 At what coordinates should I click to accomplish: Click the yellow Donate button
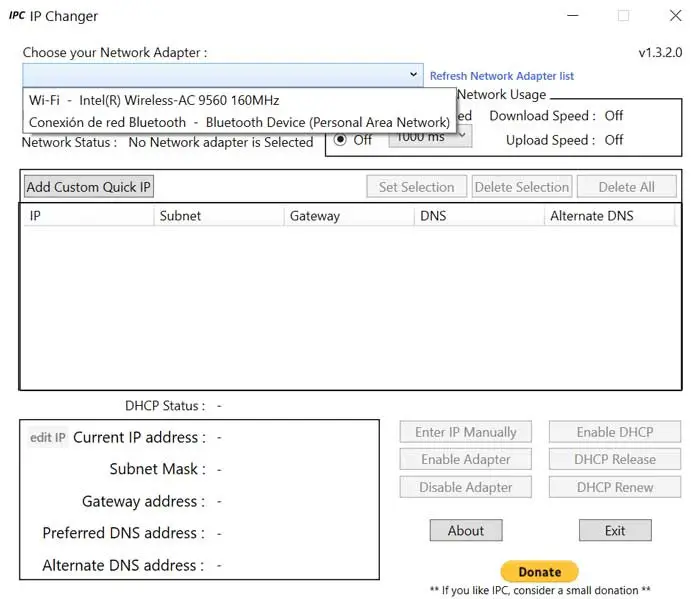[539, 572]
